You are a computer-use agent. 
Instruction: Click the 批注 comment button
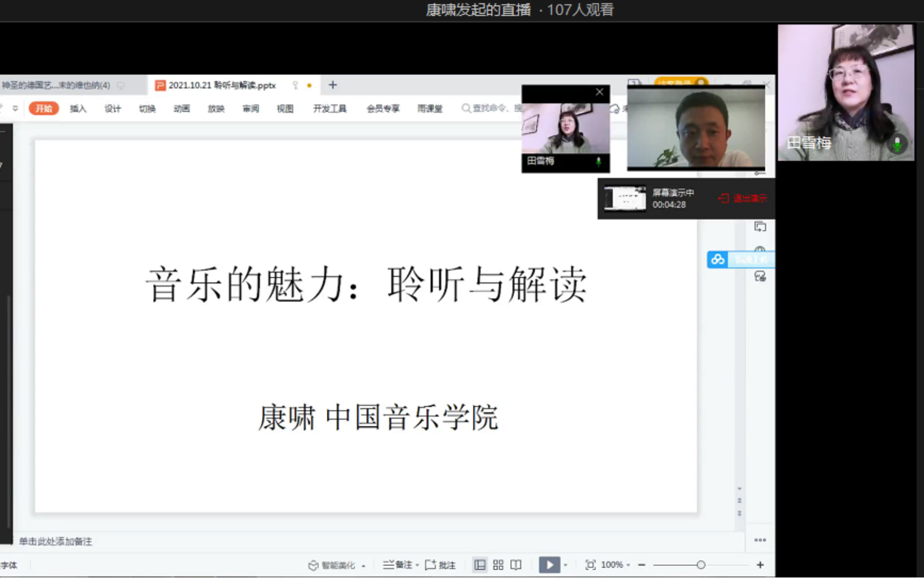441,565
